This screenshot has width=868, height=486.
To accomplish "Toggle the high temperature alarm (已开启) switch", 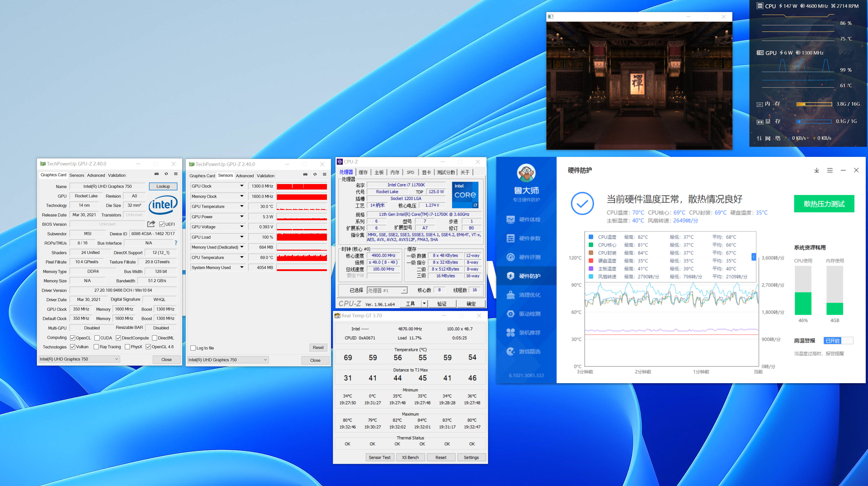I will point(838,340).
